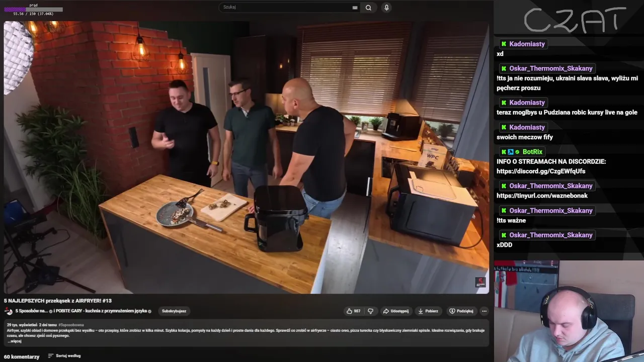Click the Kick badge beside the first Kadomiasty

(504, 44)
